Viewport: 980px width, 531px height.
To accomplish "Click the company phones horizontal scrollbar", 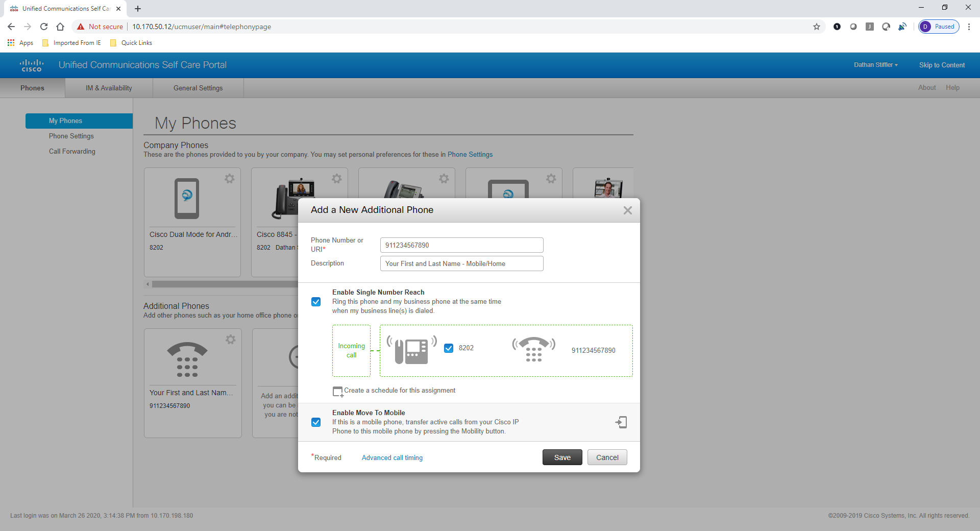I will coord(225,284).
